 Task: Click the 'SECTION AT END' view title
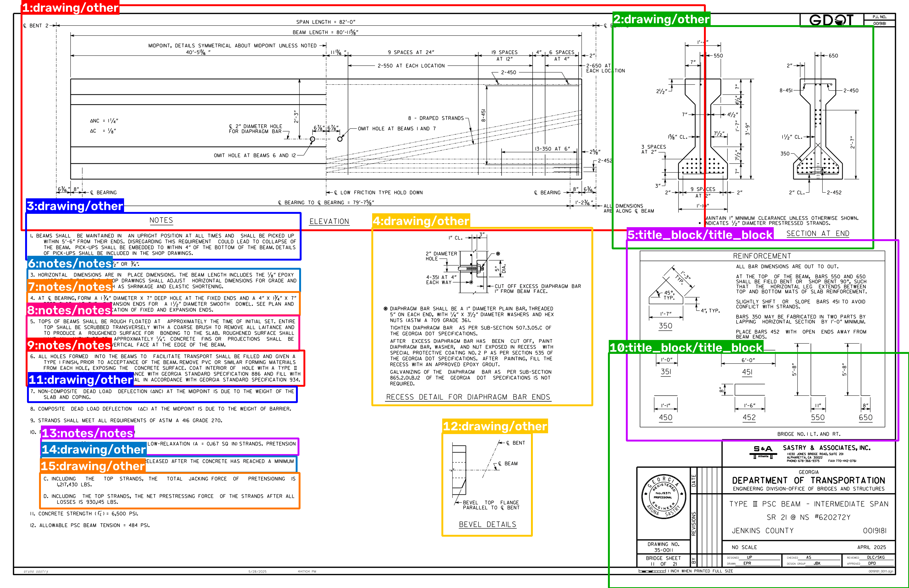[818, 234]
